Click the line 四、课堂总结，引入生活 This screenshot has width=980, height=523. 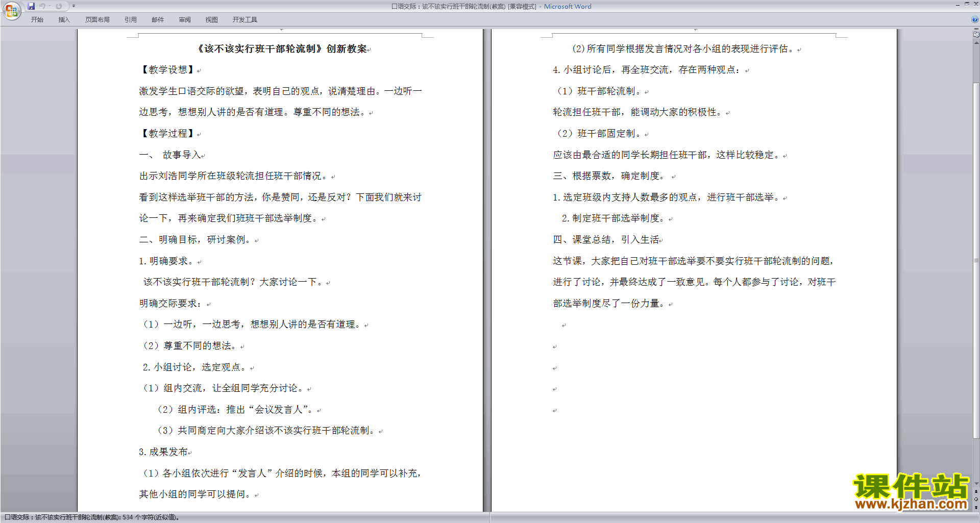[x=606, y=240]
